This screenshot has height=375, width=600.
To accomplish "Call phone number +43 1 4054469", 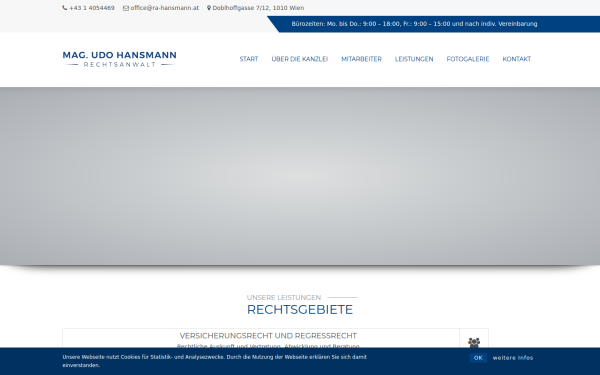I will point(92,8).
